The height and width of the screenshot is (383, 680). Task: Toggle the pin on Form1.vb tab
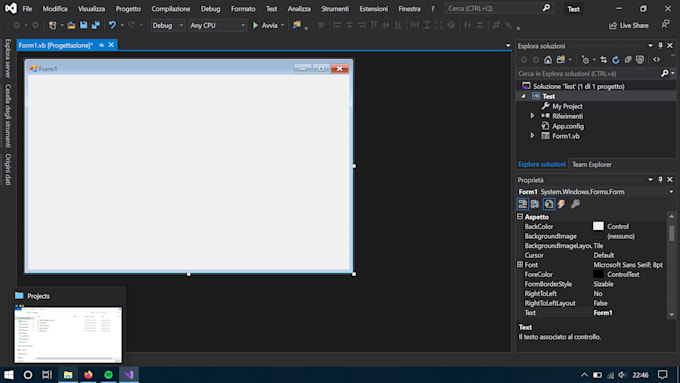[x=101, y=45]
